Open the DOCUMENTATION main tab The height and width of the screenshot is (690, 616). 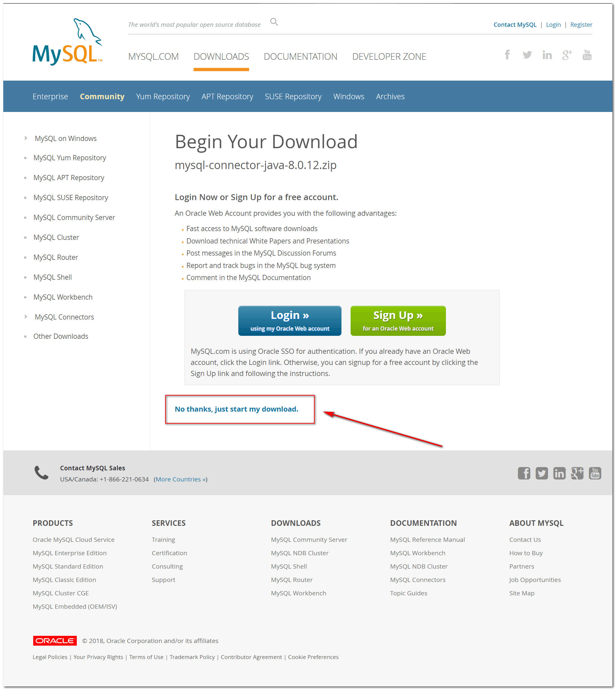pyautogui.click(x=301, y=56)
